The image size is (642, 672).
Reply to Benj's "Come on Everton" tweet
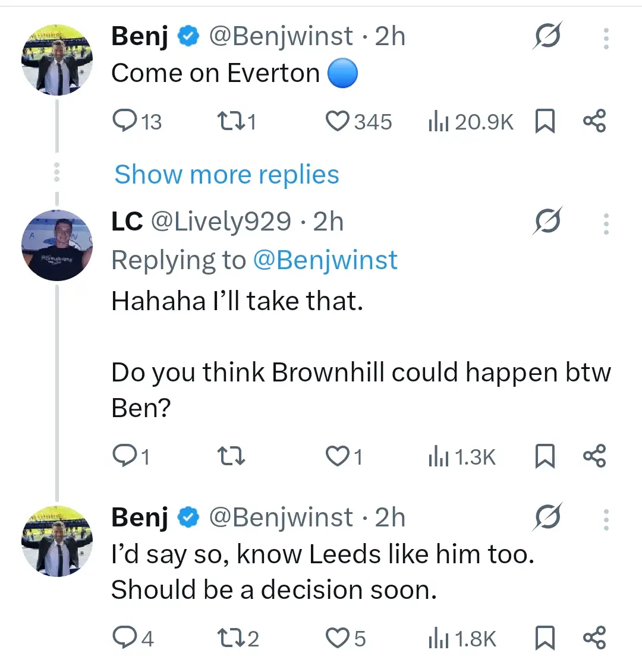[124, 121]
